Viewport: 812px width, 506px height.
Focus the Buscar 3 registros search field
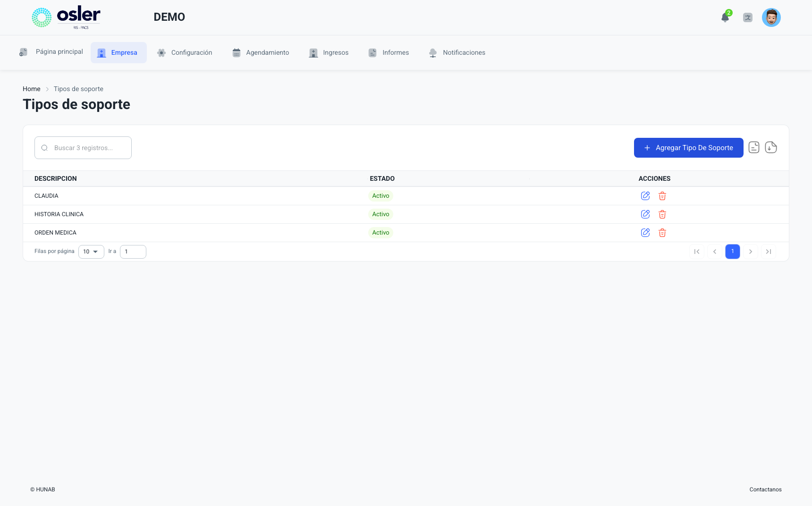click(x=83, y=148)
